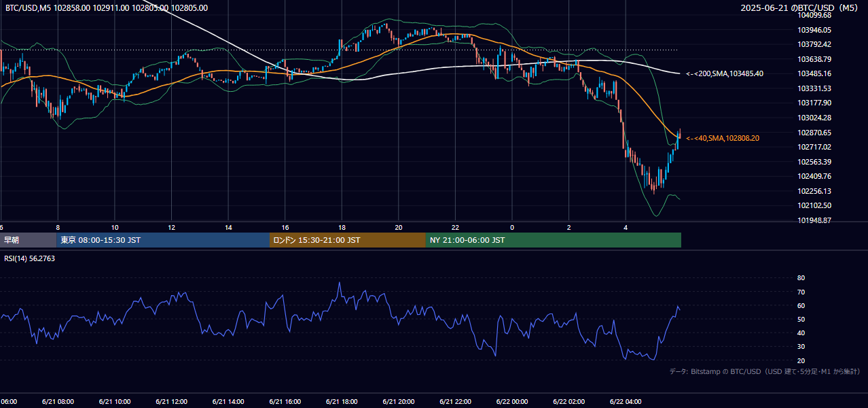
Task: Click bottom time label 6/21 08:00
Action: pos(58,401)
